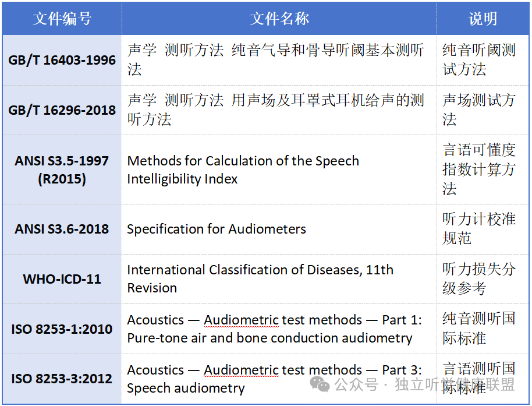Select the ANSI S3.6-2018 cell
The image size is (532, 406).
[62, 229]
